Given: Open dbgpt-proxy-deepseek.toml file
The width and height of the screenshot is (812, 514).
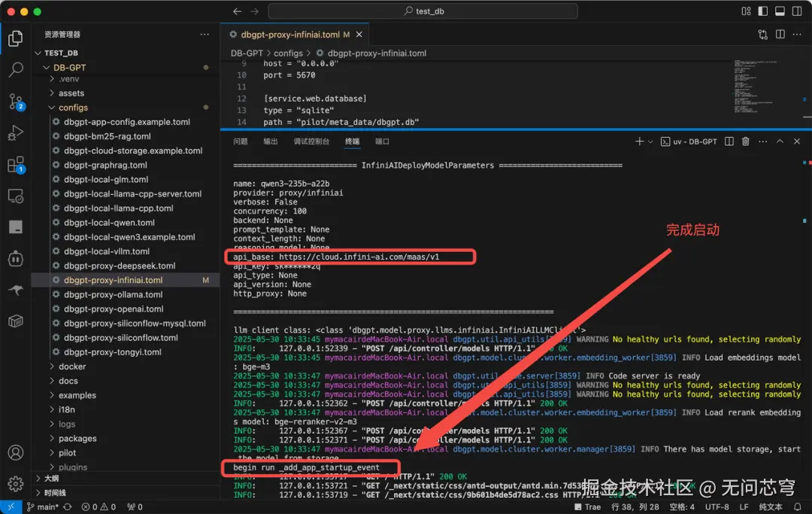Looking at the screenshot, I should tap(120, 266).
